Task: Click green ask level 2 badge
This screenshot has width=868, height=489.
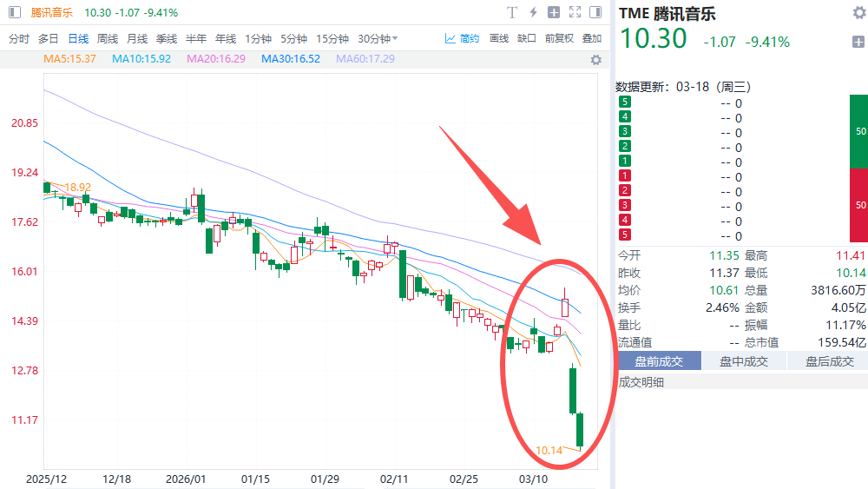Action: (x=625, y=146)
